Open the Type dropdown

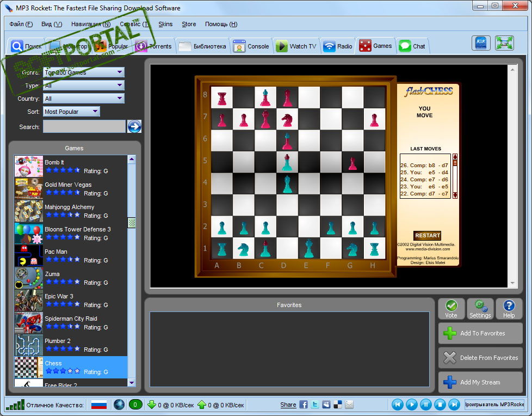pyautogui.click(x=83, y=85)
